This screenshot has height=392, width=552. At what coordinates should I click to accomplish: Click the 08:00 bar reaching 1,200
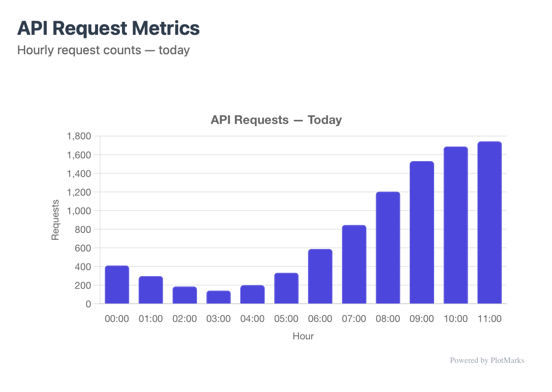(388, 248)
